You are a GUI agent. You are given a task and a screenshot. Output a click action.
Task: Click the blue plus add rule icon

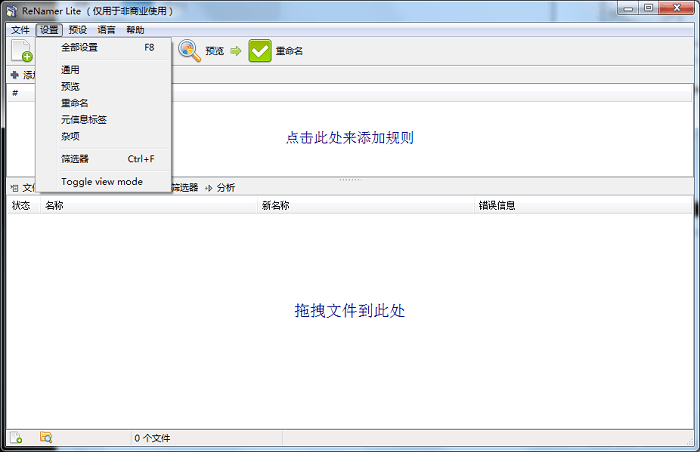click(14, 75)
